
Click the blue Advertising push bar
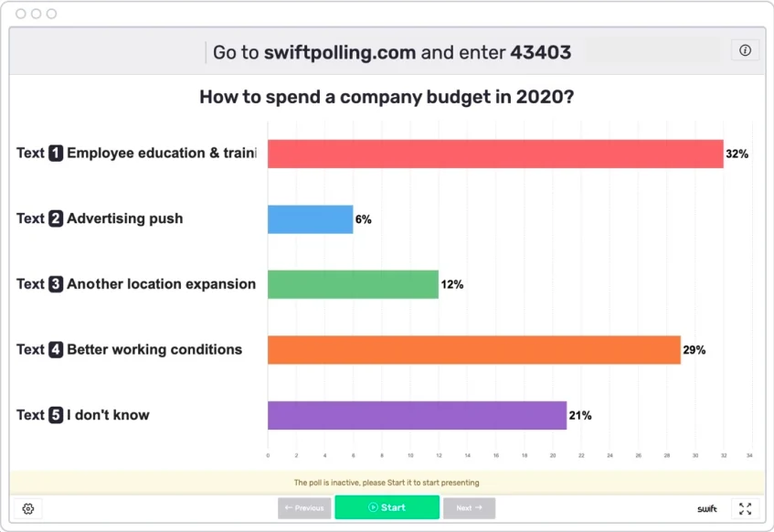click(x=310, y=219)
